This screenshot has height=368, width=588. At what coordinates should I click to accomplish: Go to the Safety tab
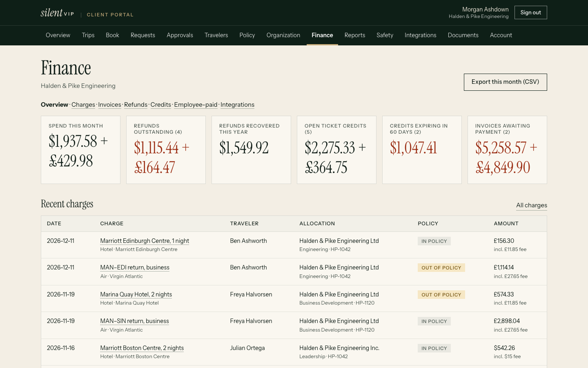pyautogui.click(x=385, y=35)
